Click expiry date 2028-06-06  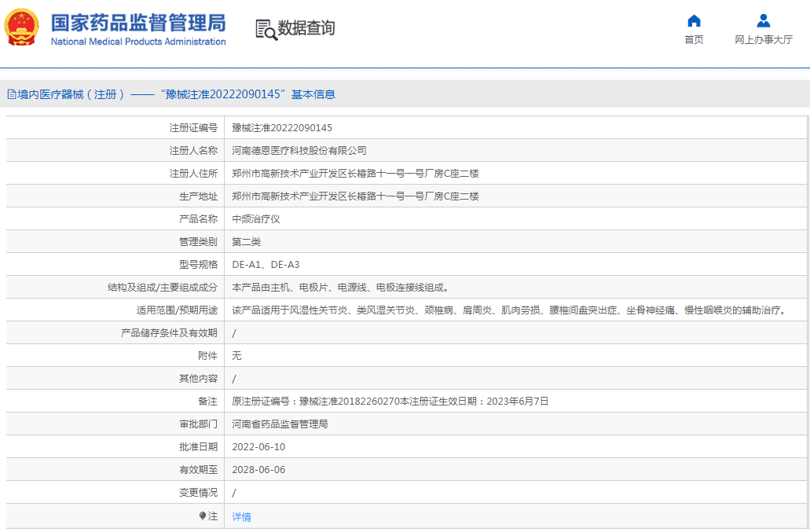coord(258,470)
